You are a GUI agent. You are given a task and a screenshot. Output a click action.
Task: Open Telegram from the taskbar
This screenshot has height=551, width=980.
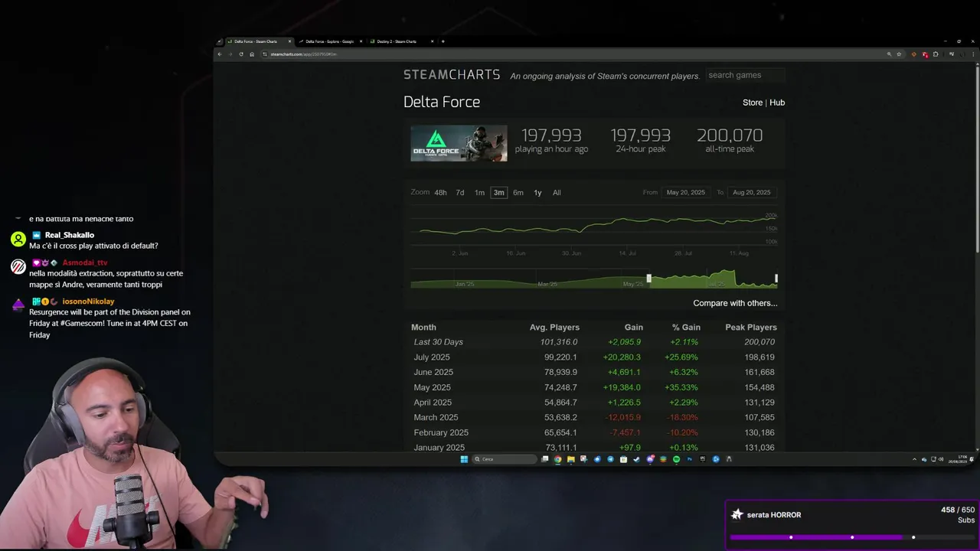610,459
